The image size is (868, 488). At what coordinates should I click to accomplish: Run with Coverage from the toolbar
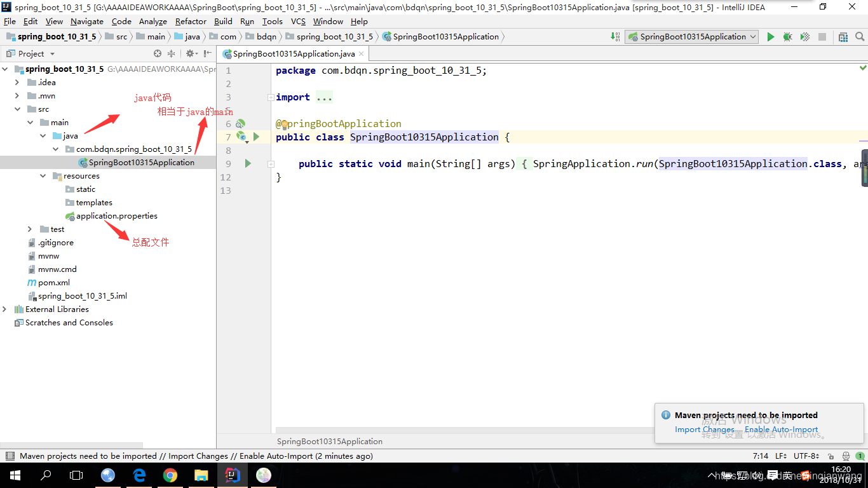coord(804,37)
